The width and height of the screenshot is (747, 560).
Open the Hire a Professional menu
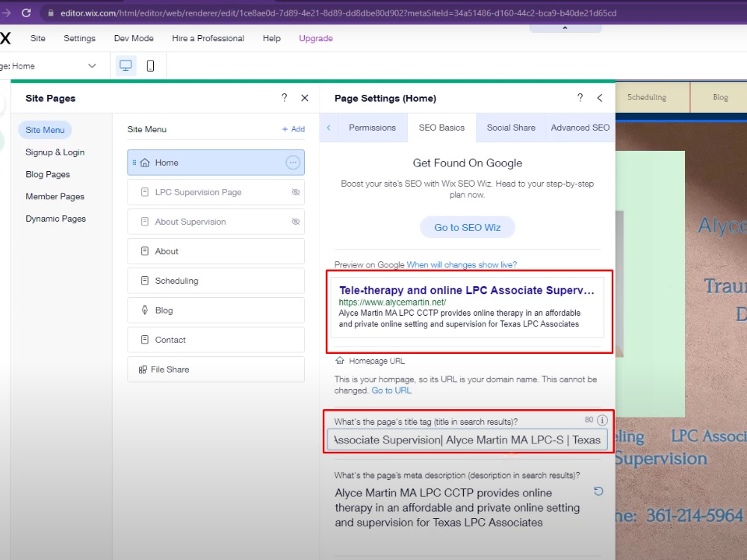point(208,38)
